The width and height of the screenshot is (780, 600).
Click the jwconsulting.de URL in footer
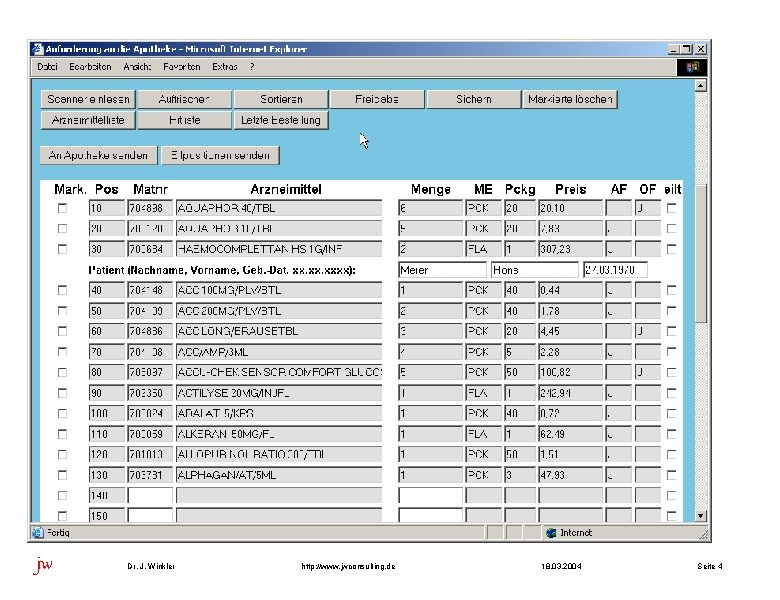348,566
